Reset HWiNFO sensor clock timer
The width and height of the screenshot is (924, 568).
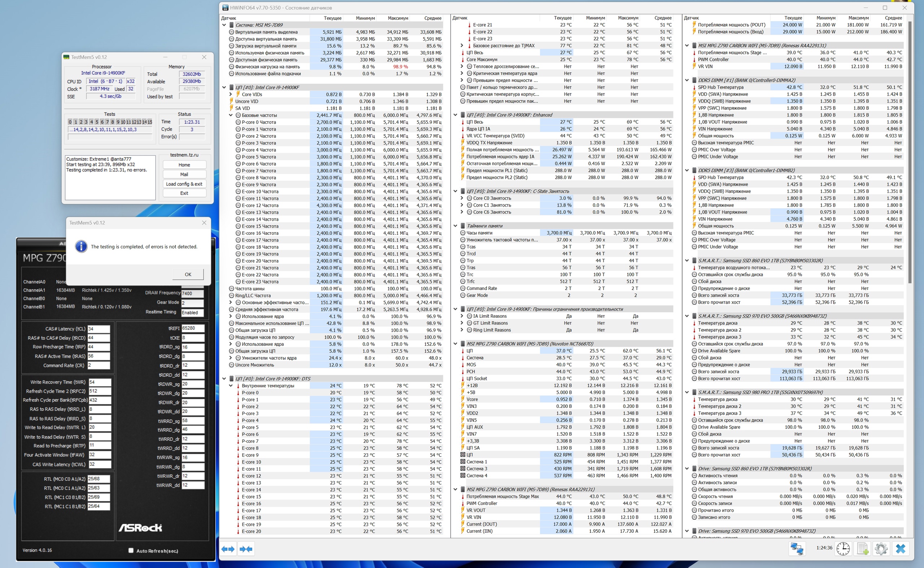[843, 549]
